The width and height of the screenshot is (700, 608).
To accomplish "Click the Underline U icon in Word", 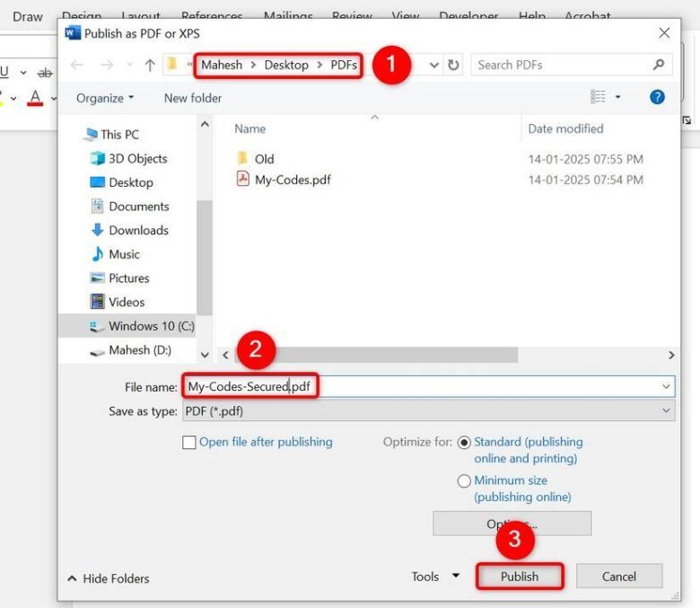I will point(4,72).
